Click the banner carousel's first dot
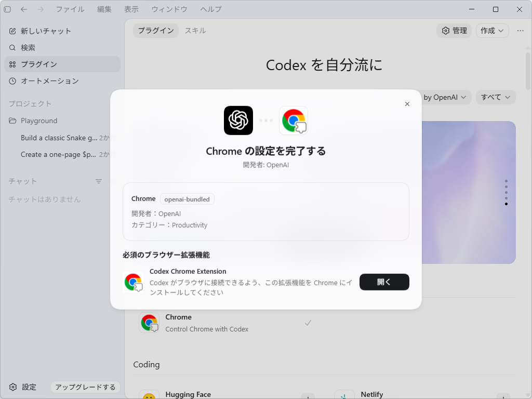Screen dimensions: 532x399 point(506,181)
